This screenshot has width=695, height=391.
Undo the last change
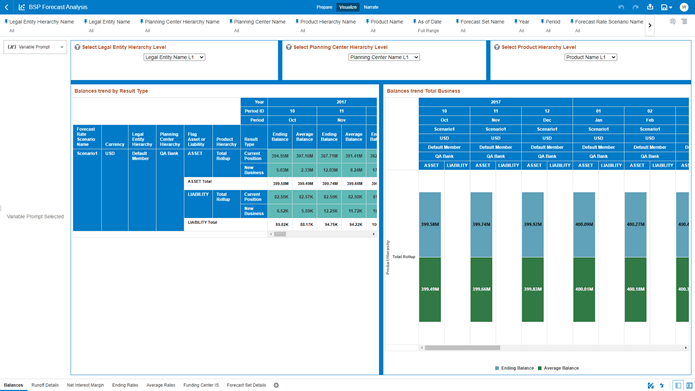pos(621,7)
